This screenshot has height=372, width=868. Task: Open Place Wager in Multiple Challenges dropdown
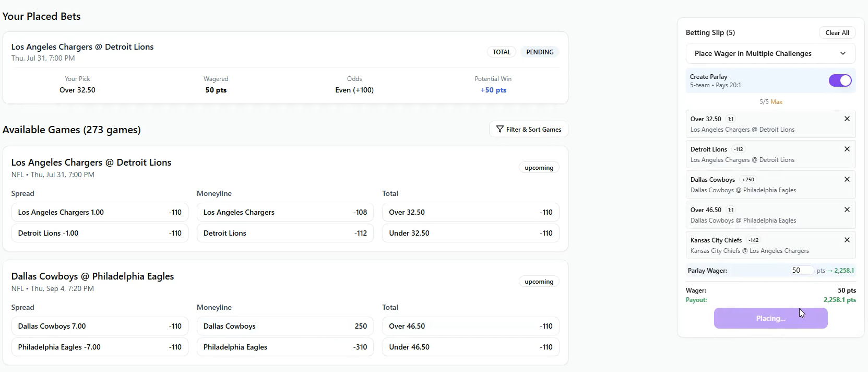click(x=770, y=53)
